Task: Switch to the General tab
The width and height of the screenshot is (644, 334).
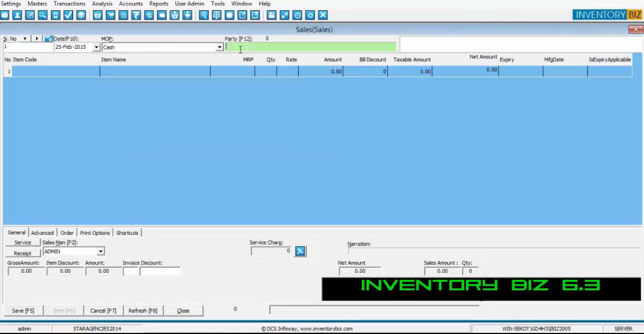Action: click(x=16, y=232)
